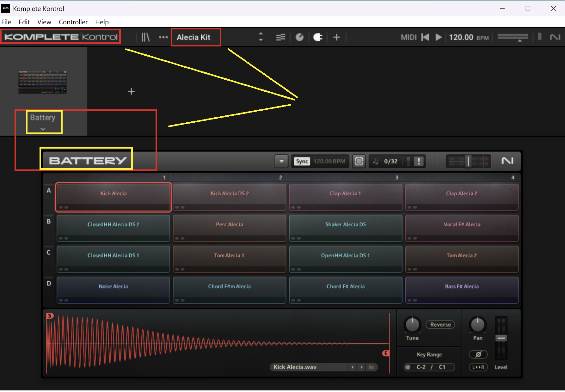Image resolution: width=565 pixels, height=392 pixels.
Task: Click the Key Range low note C-2
Action: click(x=421, y=367)
